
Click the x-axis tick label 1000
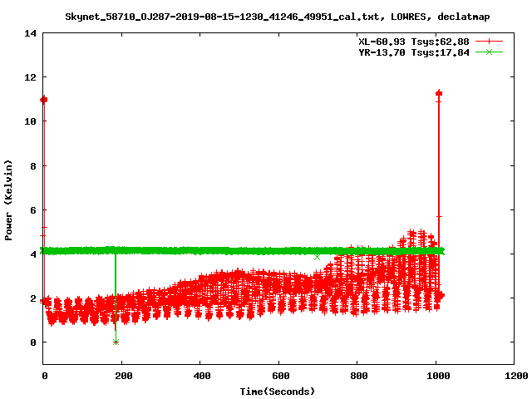click(x=438, y=376)
